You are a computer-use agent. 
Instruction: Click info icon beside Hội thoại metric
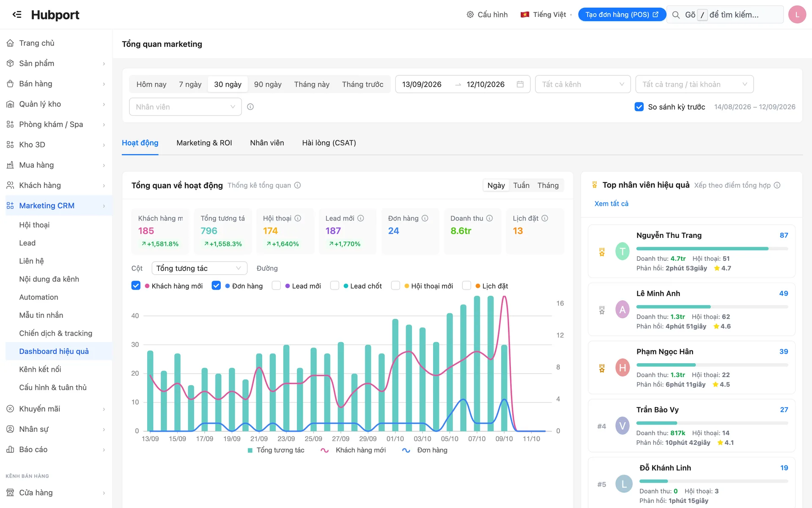298,218
